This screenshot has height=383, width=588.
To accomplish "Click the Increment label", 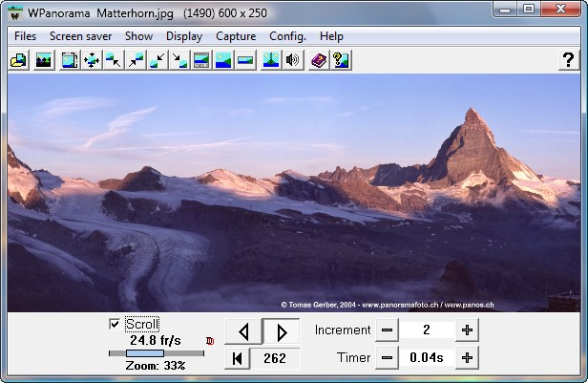I will click(343, 330).
